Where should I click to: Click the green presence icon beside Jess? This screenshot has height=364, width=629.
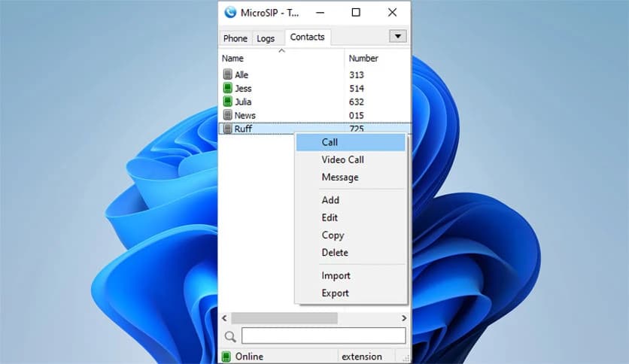pyautogui.click(x=227, y=88)
